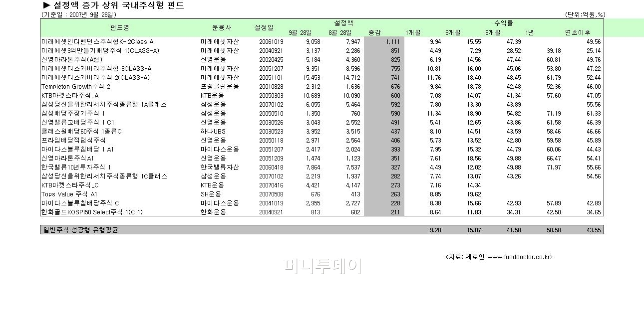Click the unit note '단위:억원,%'
The width and height of the screenshot is (644, 323).
585,15
